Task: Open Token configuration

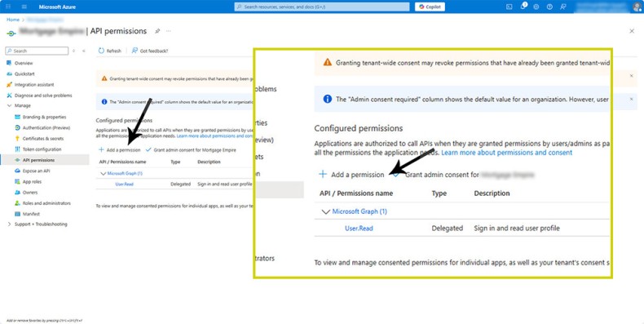Action: point(42,149)
